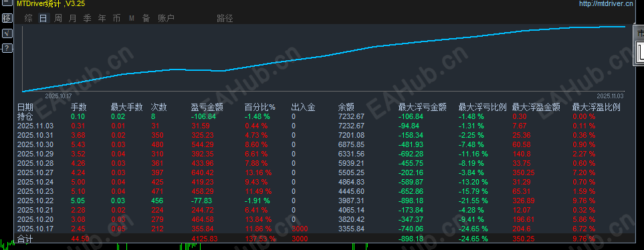644x250 pixels.
Task: Click percentage 13.84 % in the 2025.10.20 row
Action: (258, 220)
